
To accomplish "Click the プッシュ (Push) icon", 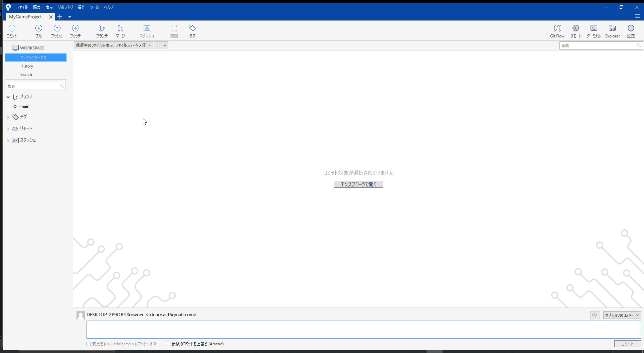I will pyautogui.click(x=57, y=31).
